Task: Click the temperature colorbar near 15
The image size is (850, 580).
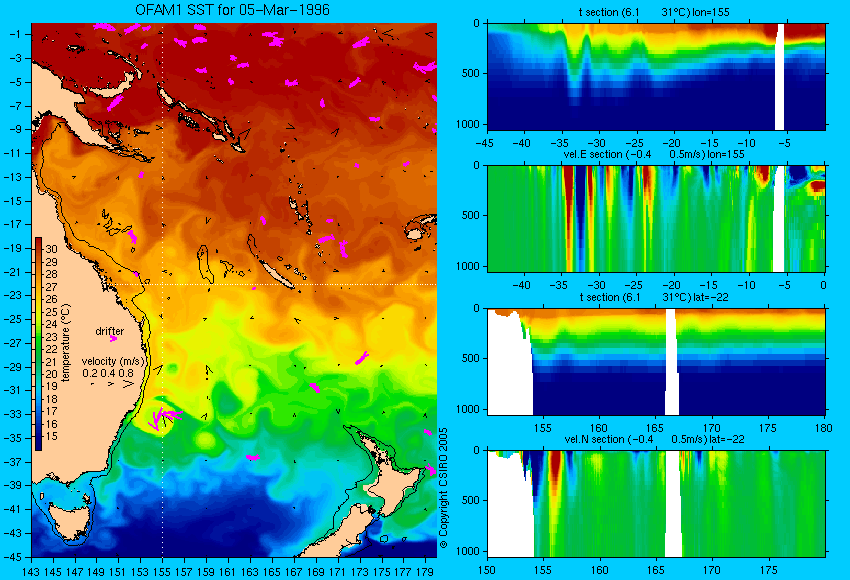Action: pyautogui.click(x=38, y=436)
